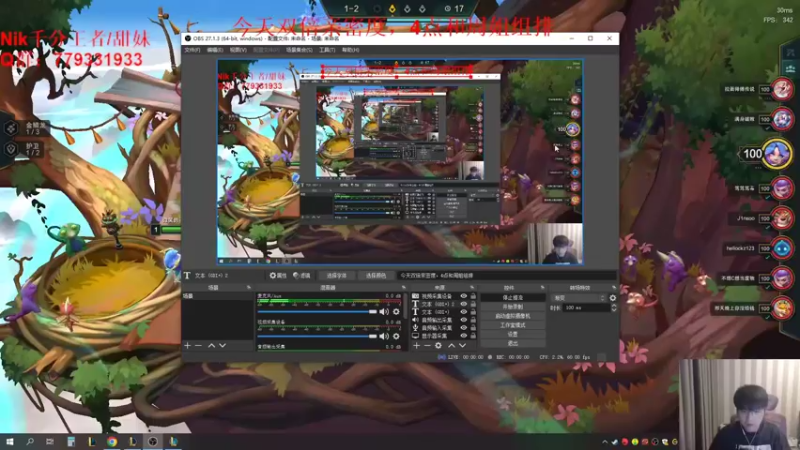Open 属性 properties gear in source toolbar
This screenshot has height=450, width=800.
click(x=278, y=276)
